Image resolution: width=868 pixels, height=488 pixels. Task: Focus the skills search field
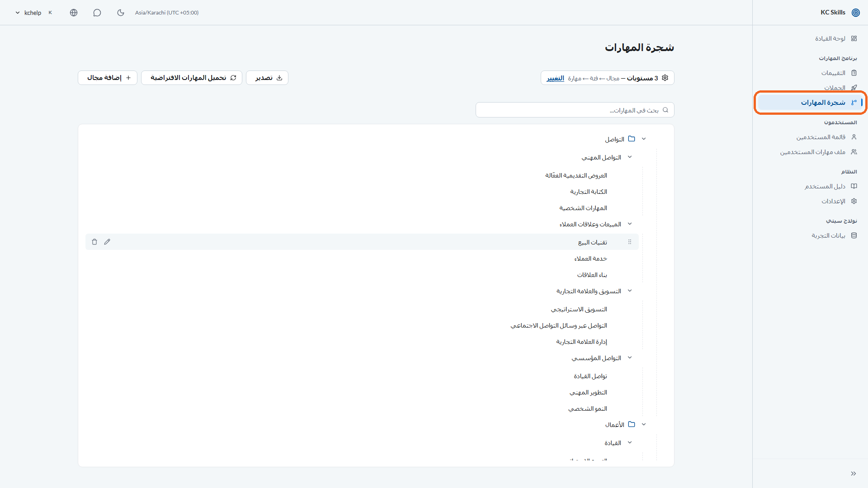[575, 110]
